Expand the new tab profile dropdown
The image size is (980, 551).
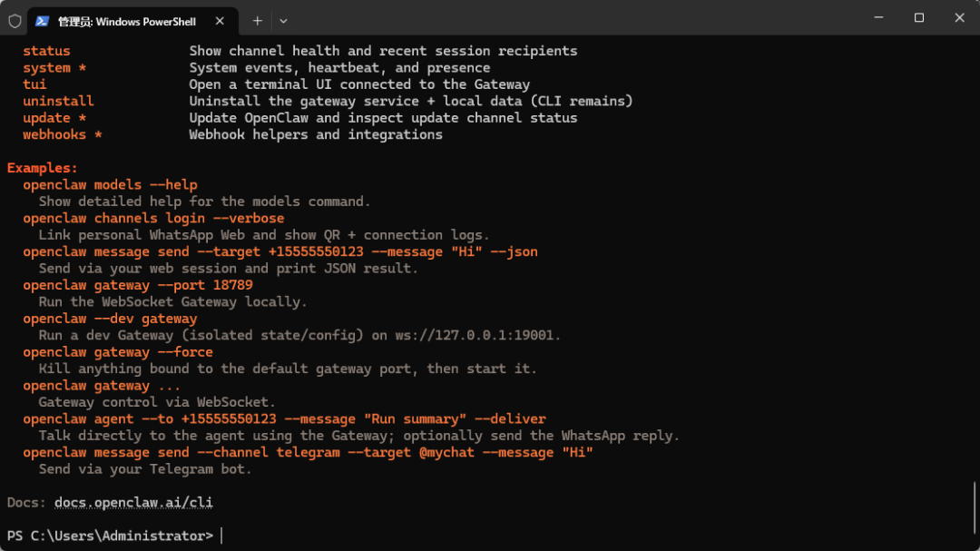pos(283,21)
